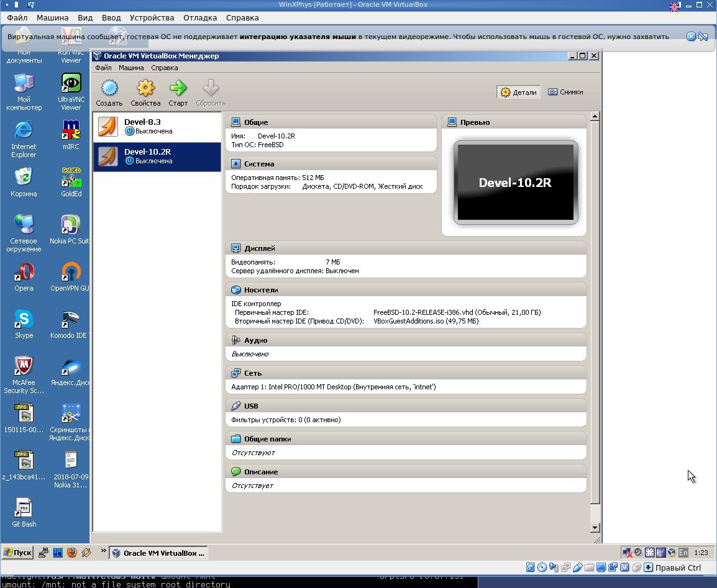
Task: Click the hard disk activity status icon
Action: point(531,568)
